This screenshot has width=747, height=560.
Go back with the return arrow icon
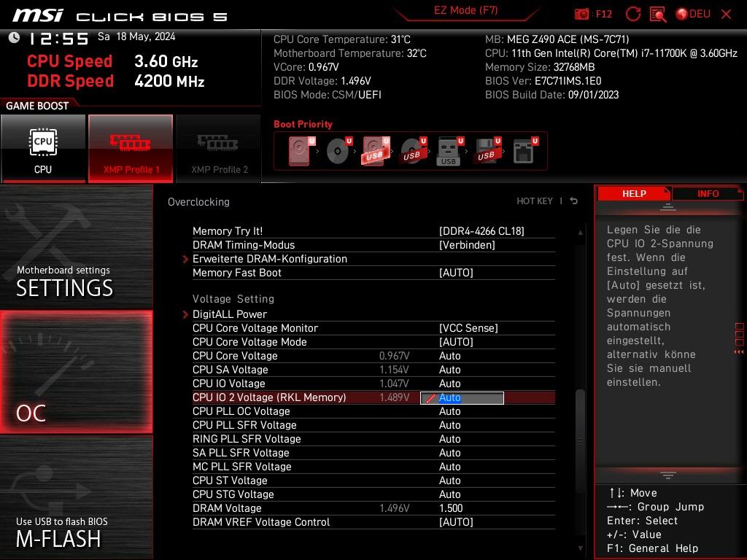573,201
